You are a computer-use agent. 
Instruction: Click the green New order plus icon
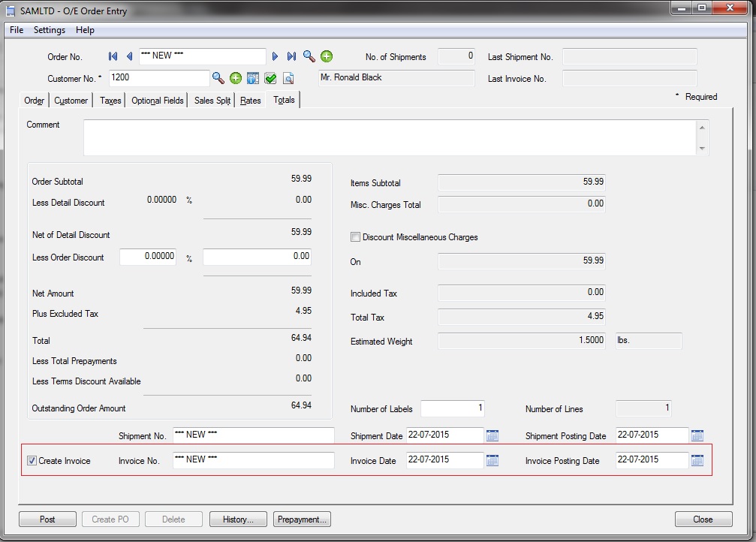(327, 56)
